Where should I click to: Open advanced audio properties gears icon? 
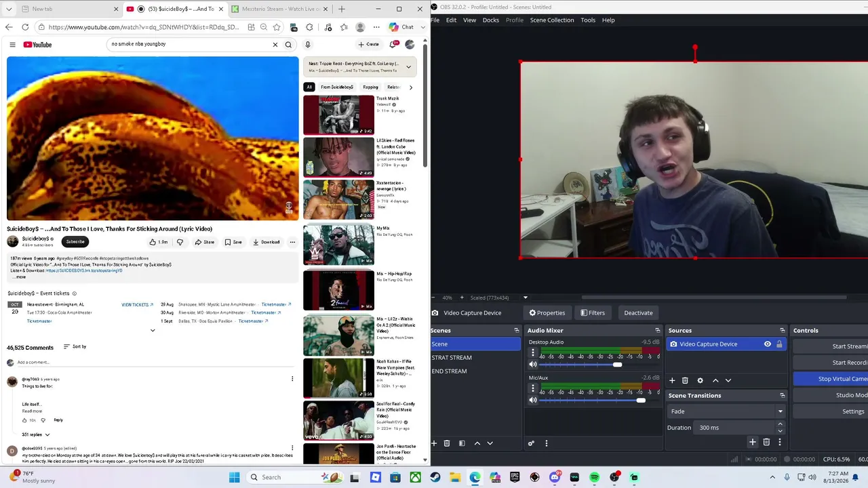coord(531,443)
